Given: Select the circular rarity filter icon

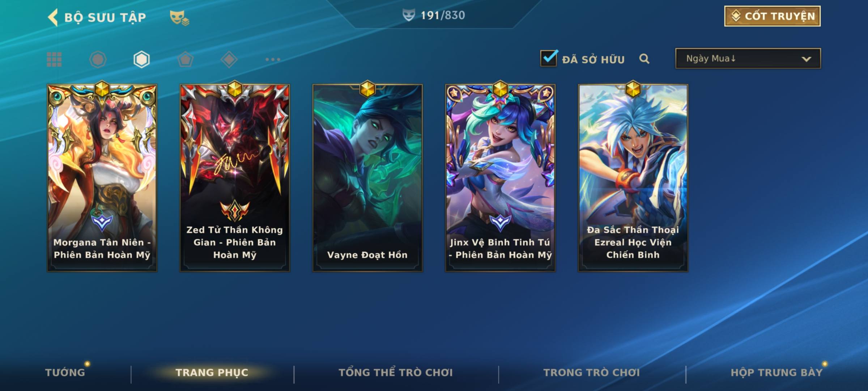Looking at the screenshot, I should pyautogui.click(x=98, y=59).
